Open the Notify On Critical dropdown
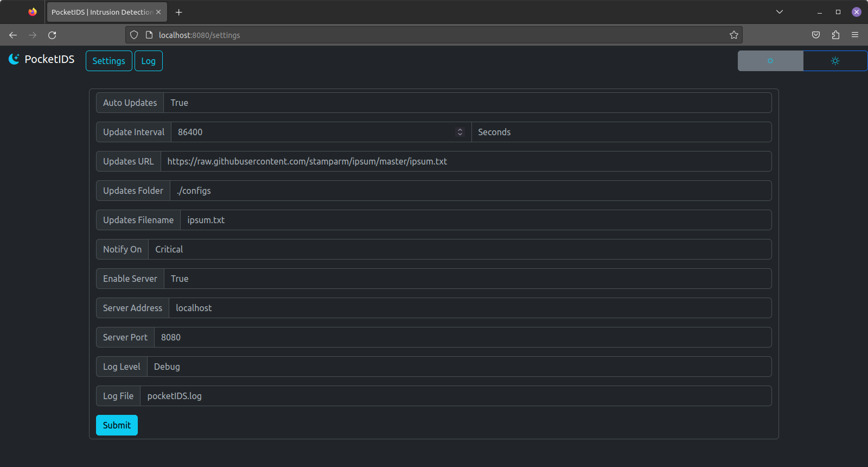The height and width of the screenshot is (467, 868). (x=459, y=249)
